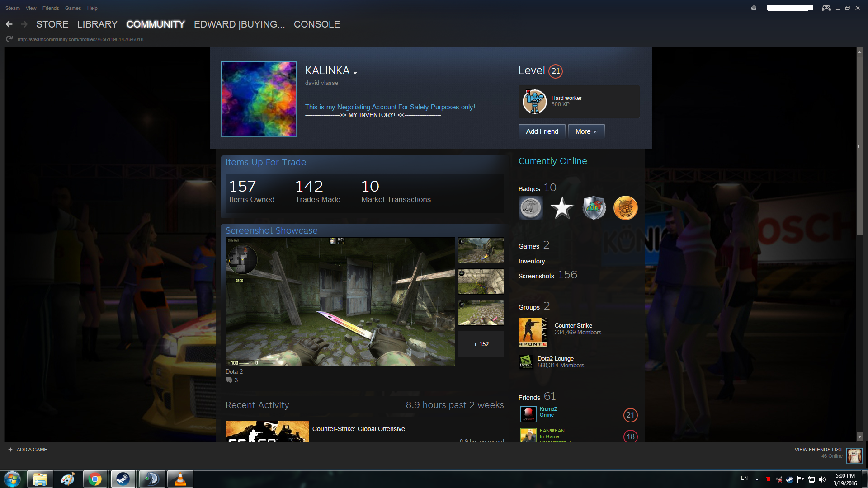Open the inbox envelope notification icon
This screenshot has height=488, width=868.
754,8
